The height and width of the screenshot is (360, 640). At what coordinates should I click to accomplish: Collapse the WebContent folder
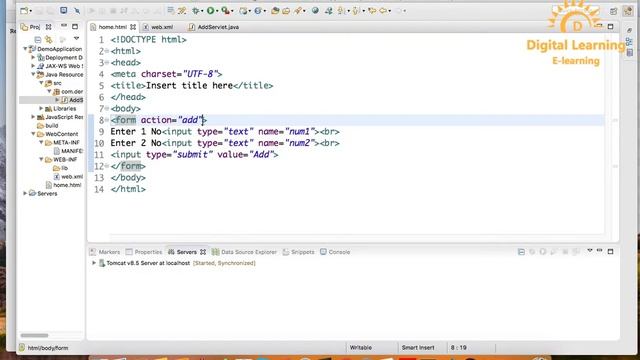point(33,133)
